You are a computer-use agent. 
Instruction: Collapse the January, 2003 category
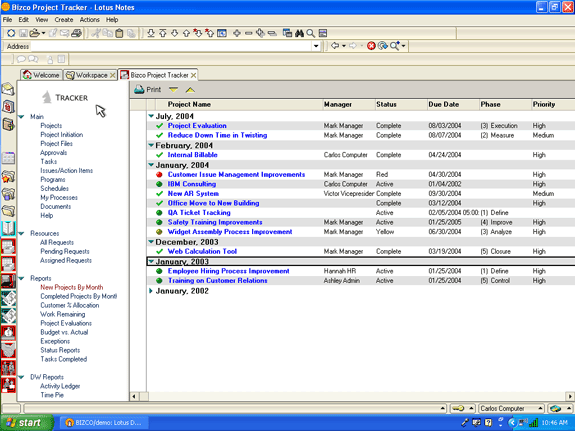click(x=151, y=262)
